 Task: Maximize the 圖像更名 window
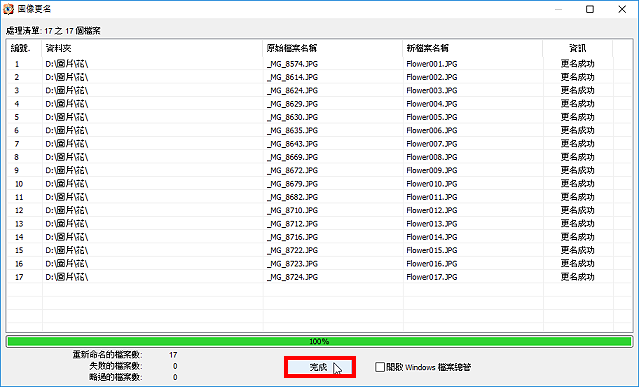(x=590, y=9)
